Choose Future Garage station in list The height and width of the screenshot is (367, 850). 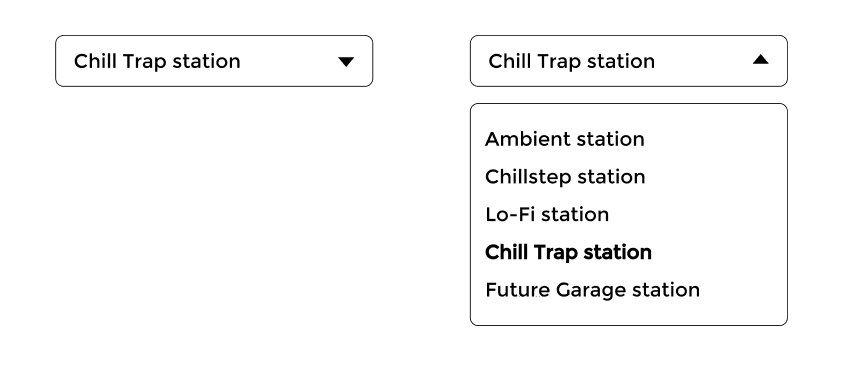click(592, 289)
